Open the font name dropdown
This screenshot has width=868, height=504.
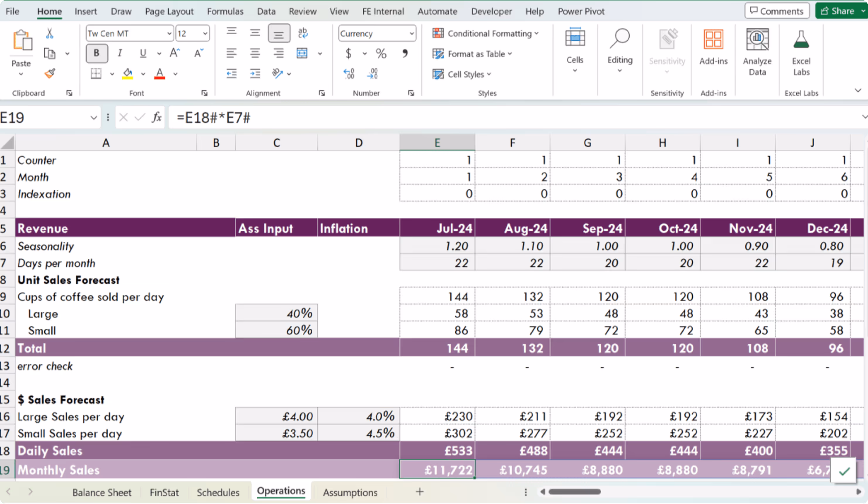click(169, 34)
